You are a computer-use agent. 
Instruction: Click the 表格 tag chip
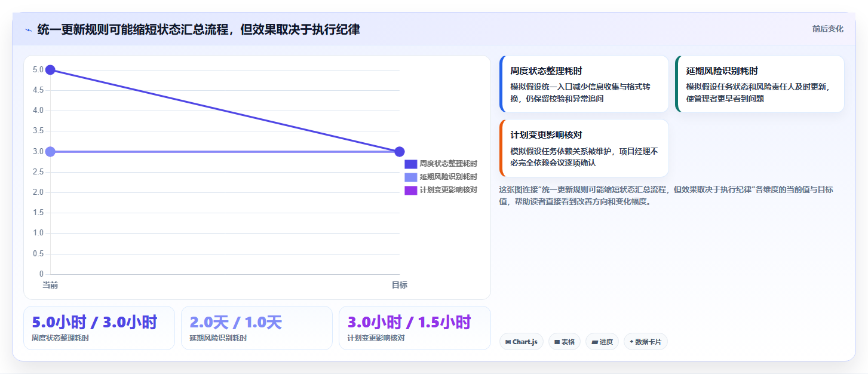[564, 342]
